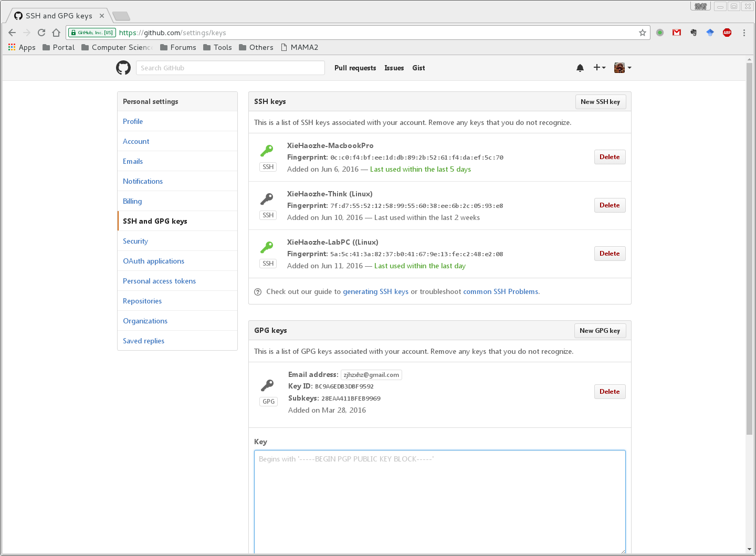Focus the Search GitHub field
The width and height of the screenshot is (756, 556).
[x=230, y=68]
